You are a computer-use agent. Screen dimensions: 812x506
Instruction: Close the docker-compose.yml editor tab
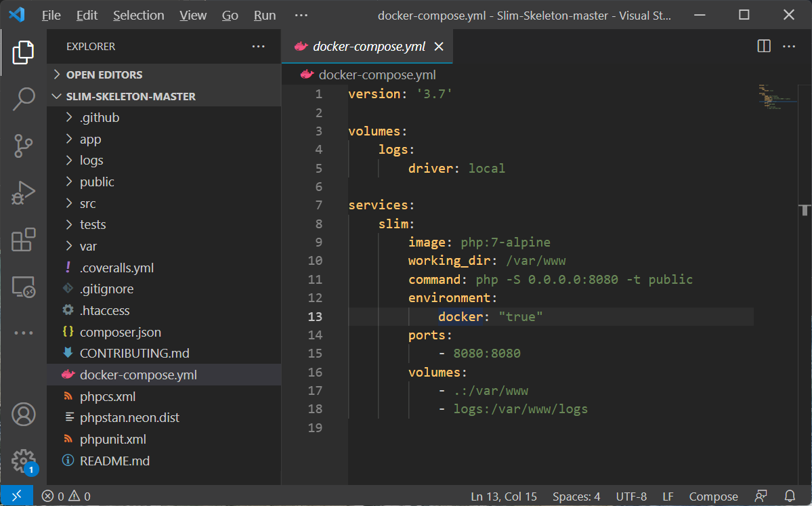pyautogui.click(x=439, y=47)
